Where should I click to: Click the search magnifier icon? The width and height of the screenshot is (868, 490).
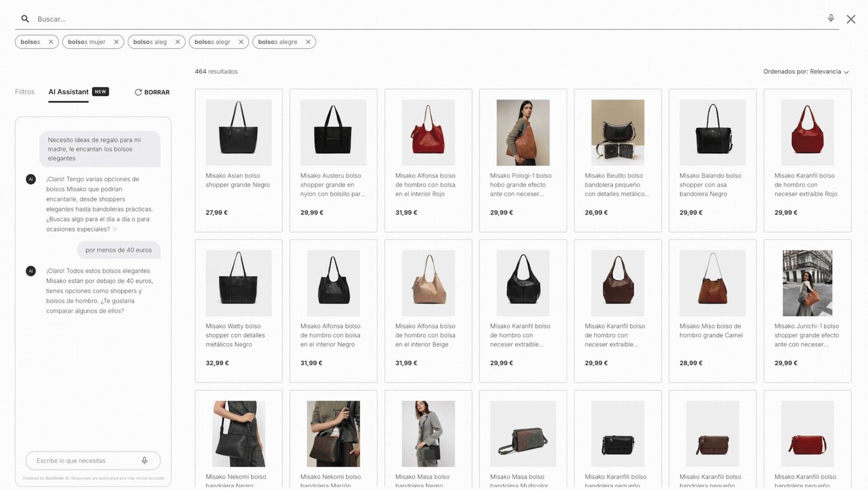point(25,19)
